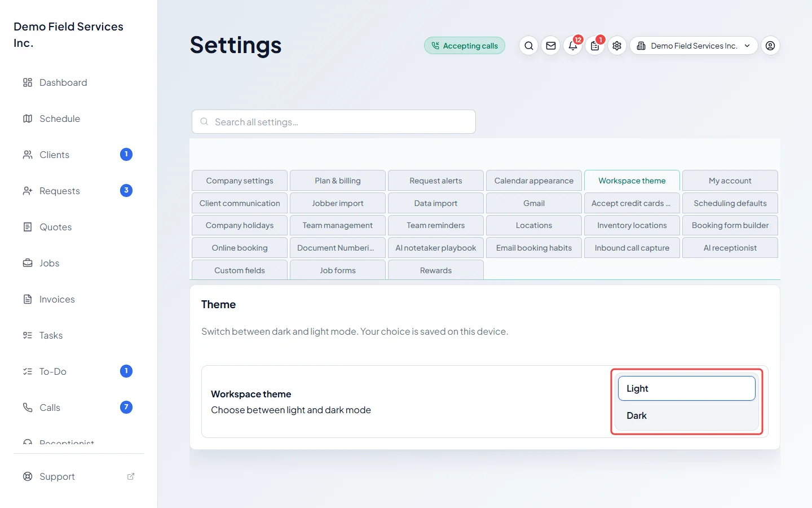Click the Dashboard icon in sidebar

pos(28,82)
